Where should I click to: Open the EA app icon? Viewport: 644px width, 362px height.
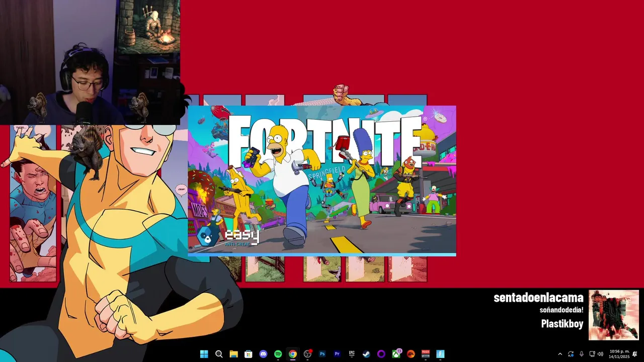pos(411,354)
